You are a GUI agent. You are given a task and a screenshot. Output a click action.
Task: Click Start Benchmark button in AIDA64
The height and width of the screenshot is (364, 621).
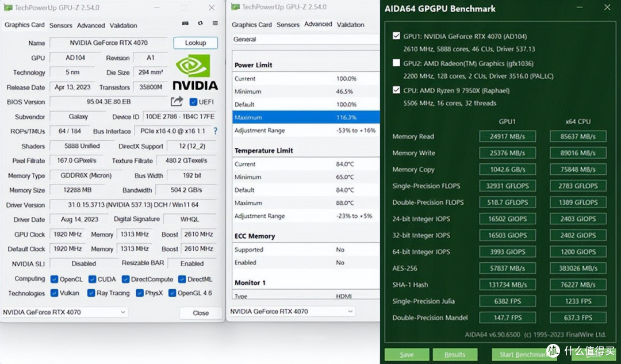(x=524, y=354)
